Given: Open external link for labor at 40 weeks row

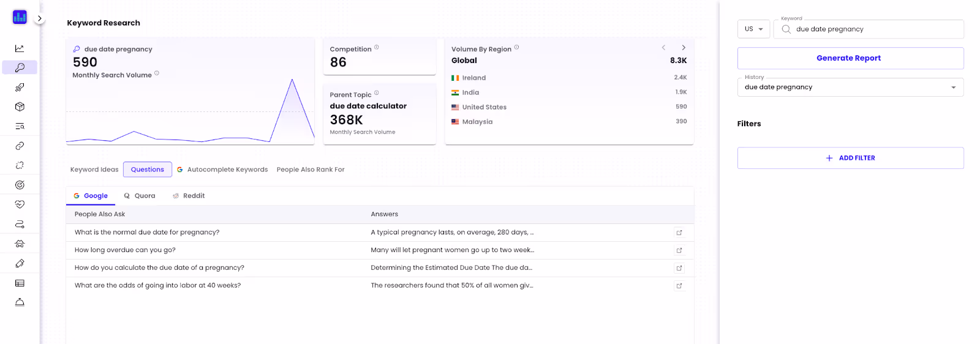Looking at the screenshot, I should 679,286.
